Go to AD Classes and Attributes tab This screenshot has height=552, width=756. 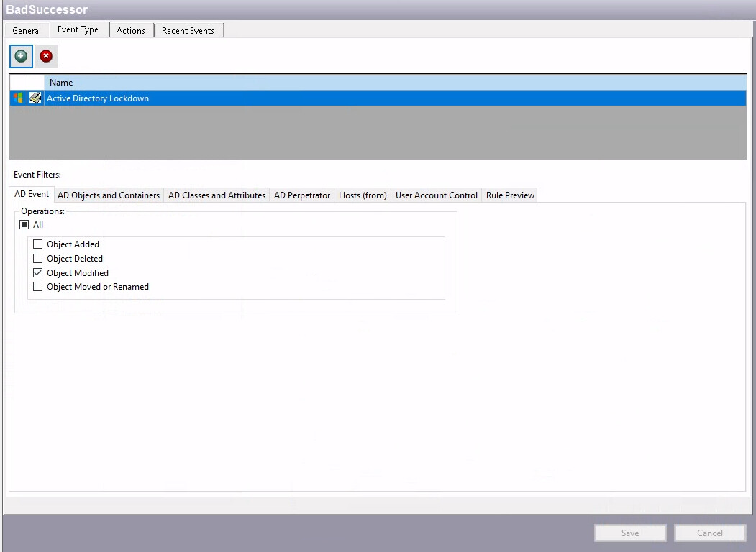[217, 195]
